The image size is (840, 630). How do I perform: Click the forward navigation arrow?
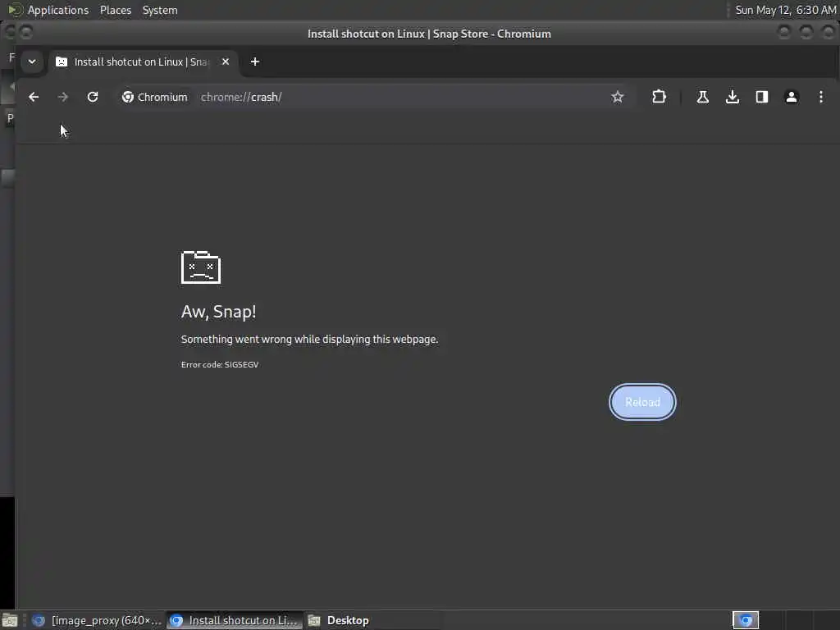[62, 97]
